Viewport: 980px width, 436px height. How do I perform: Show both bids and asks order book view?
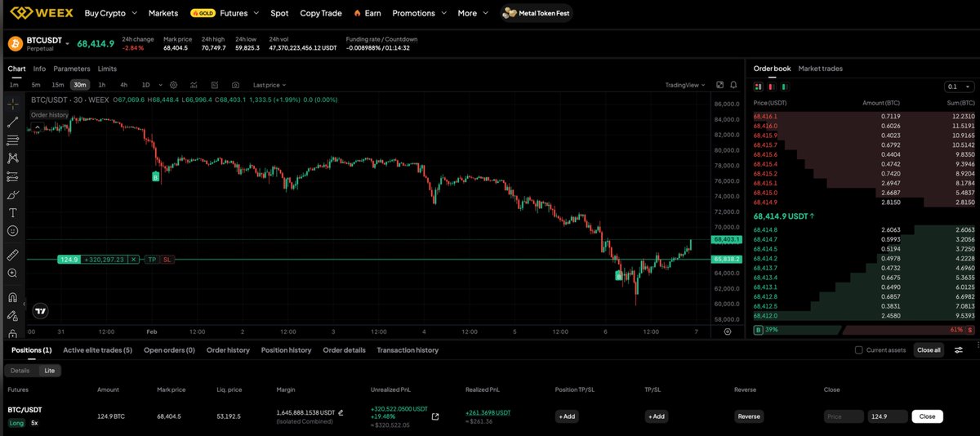[x=758, y=86]
